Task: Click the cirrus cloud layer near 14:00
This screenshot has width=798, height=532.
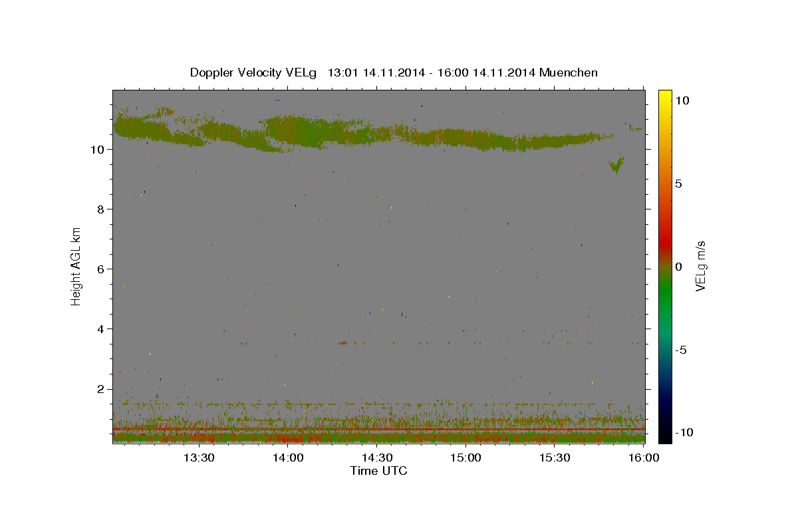Action: click(x=299, y=131)
